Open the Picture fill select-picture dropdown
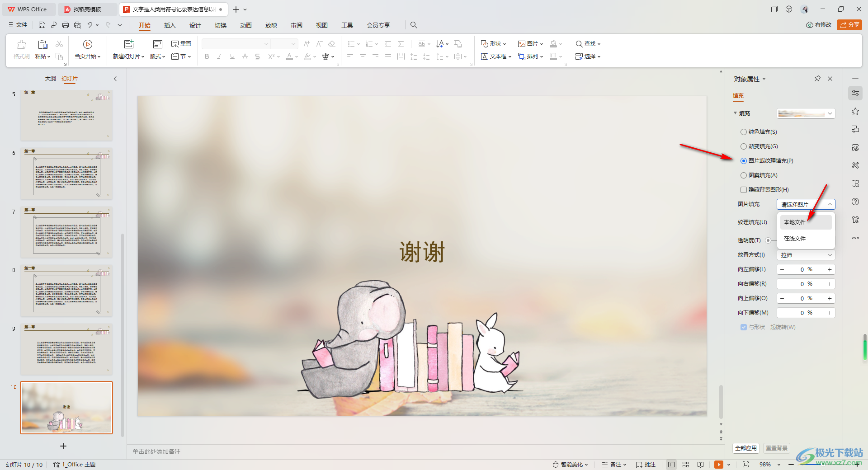The image size is (868, 470). tap(806, 204)
